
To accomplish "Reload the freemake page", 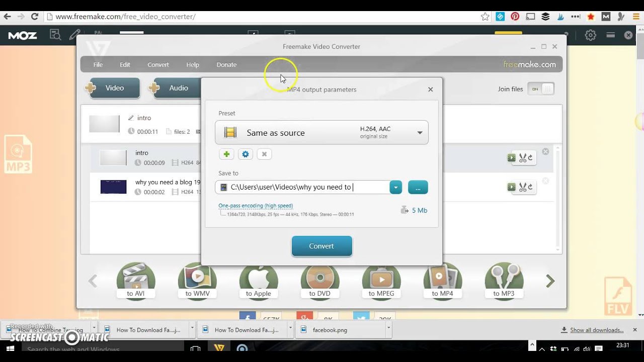I will (35, 17).
